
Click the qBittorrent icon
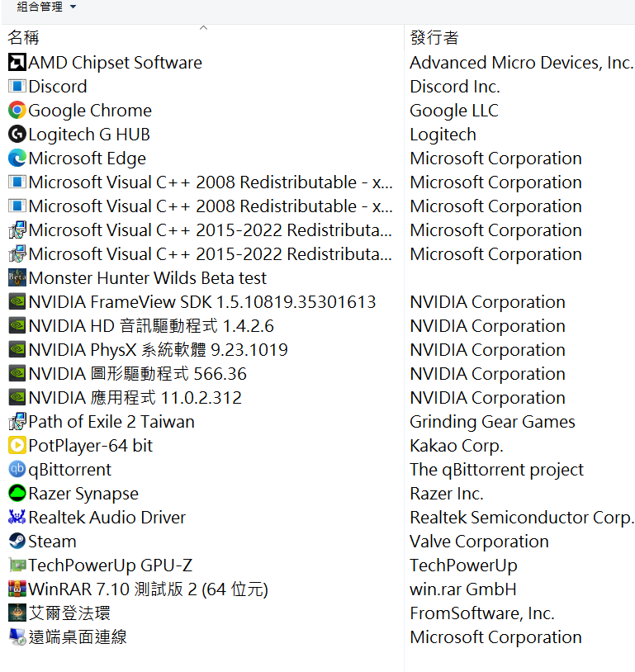(17, 470)
